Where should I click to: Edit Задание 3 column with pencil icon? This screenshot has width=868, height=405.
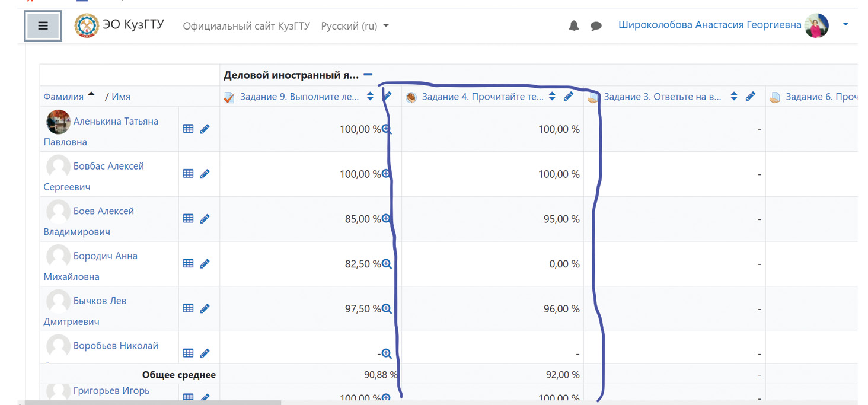point(750,97)
